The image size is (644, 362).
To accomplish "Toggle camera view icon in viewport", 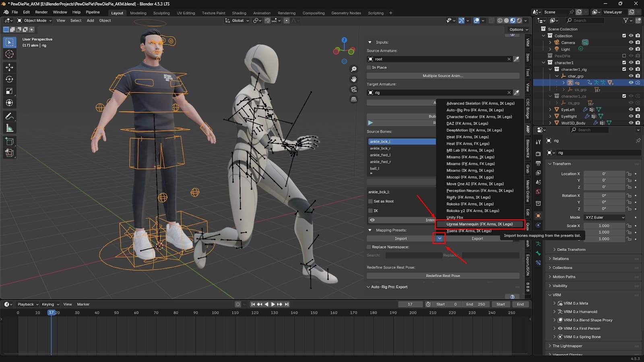I will tap(354, 89).
